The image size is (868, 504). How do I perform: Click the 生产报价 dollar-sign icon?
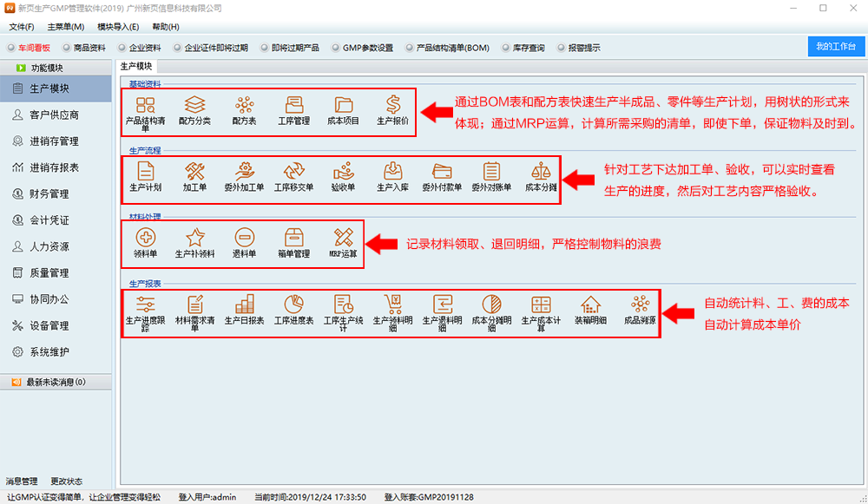(392, 107)
